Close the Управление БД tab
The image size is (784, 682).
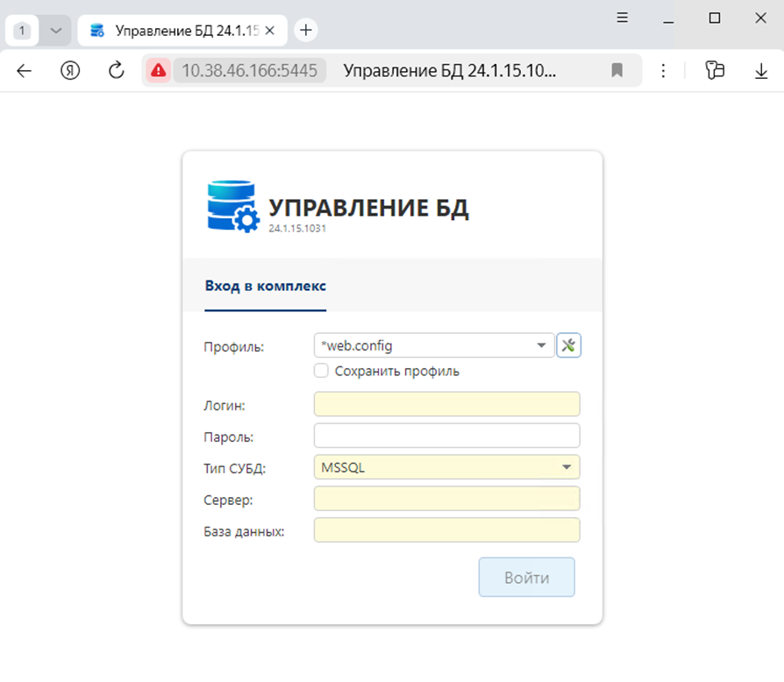pos(269,31)
